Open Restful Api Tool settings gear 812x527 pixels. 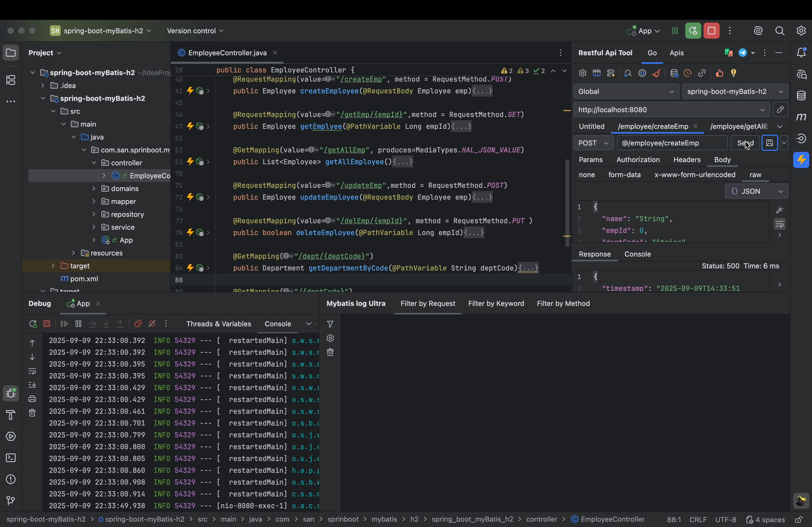point(582,73)
